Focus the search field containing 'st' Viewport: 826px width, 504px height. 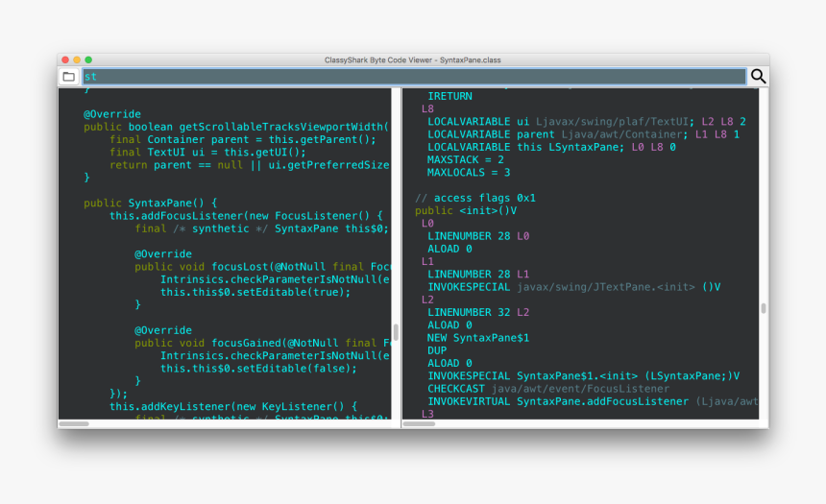click(414, 77)
